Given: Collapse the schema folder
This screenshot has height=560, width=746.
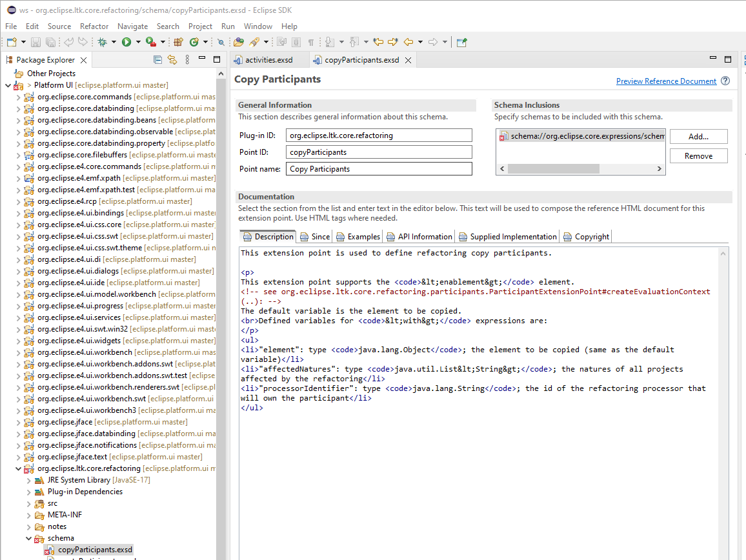Looking at the screenshot, I should pyautogui.click(x=29, y=539).
